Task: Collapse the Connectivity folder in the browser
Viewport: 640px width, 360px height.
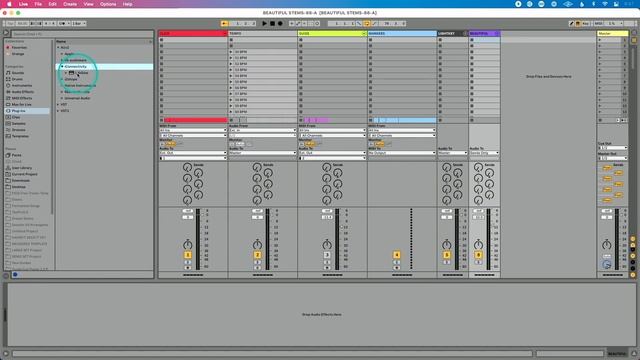Action: coord(62,67)
